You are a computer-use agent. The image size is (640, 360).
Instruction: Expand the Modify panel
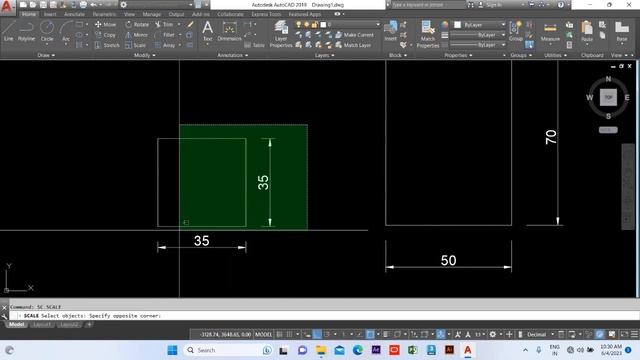coord(144,55)
